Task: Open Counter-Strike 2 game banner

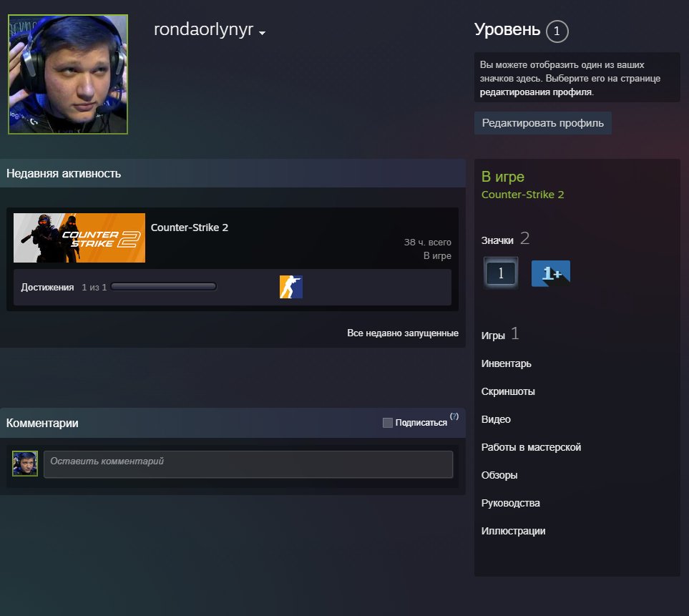Action: pyautogui.click(x=79, y=238)
